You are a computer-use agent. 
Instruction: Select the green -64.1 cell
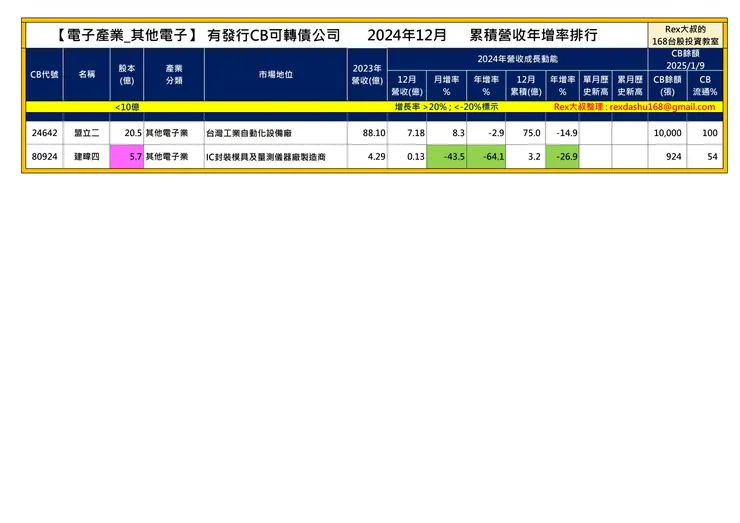click(x=486, y=157)
